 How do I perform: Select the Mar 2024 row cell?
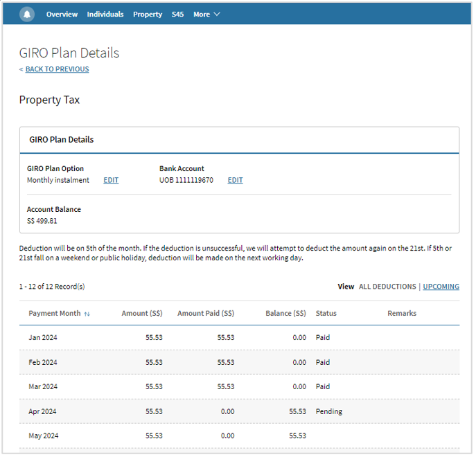click(x=43, y=387)
